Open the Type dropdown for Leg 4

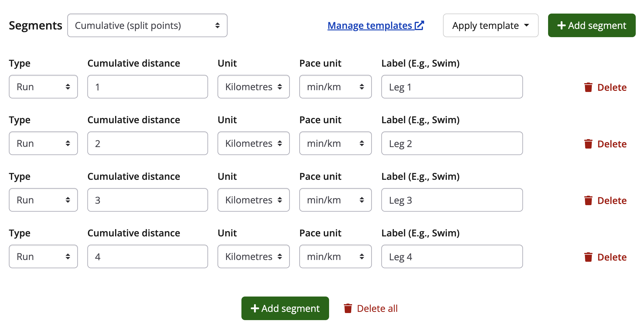(x=43, y=257)
